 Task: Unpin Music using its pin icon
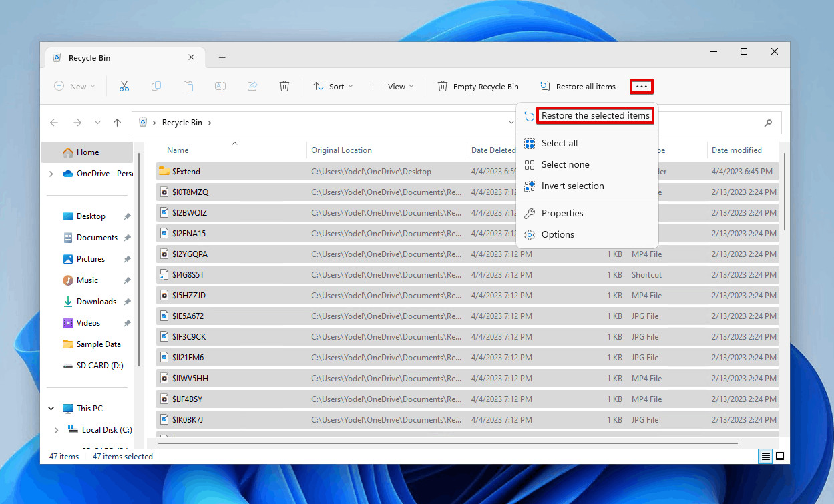pyautogui.click(x=127, y=280)
